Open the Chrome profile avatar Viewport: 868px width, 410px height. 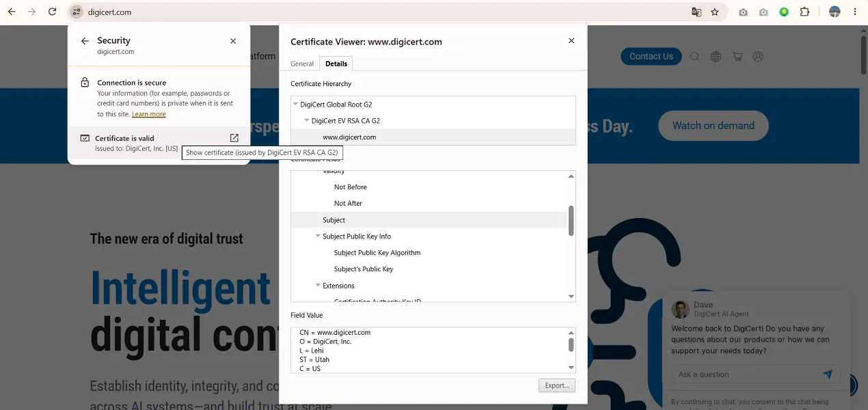(835, 12)
